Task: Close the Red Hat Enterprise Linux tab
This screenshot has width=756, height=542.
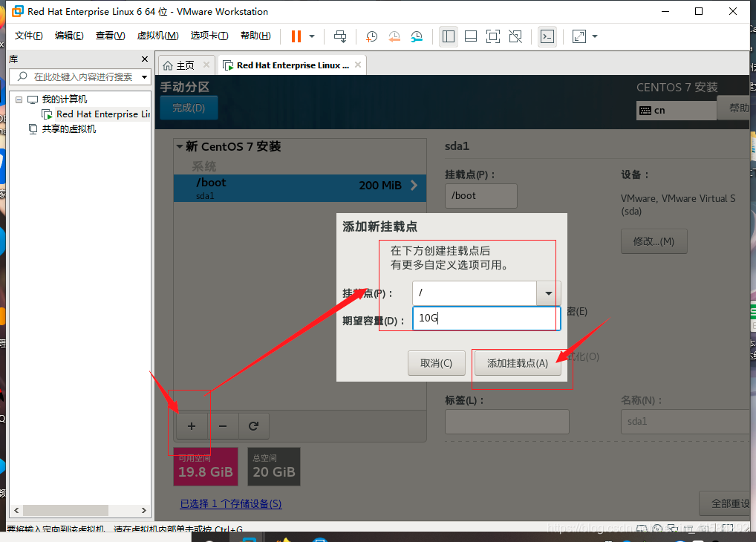Action: [x=358, y=65]
